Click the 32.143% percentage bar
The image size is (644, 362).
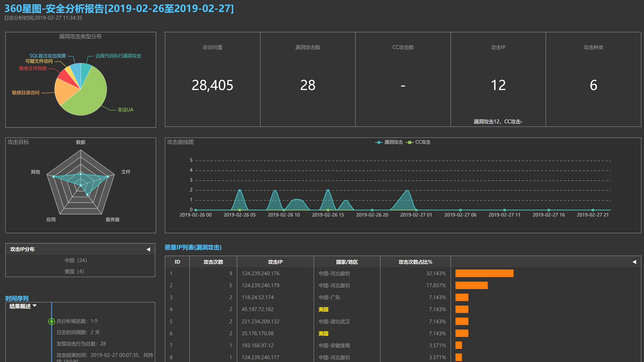(x=484, y=273)
